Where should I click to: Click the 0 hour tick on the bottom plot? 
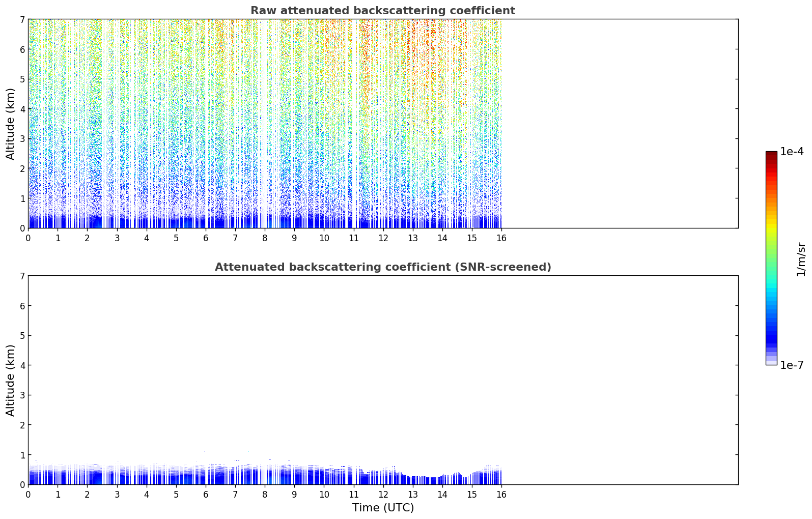pos(28,494)
